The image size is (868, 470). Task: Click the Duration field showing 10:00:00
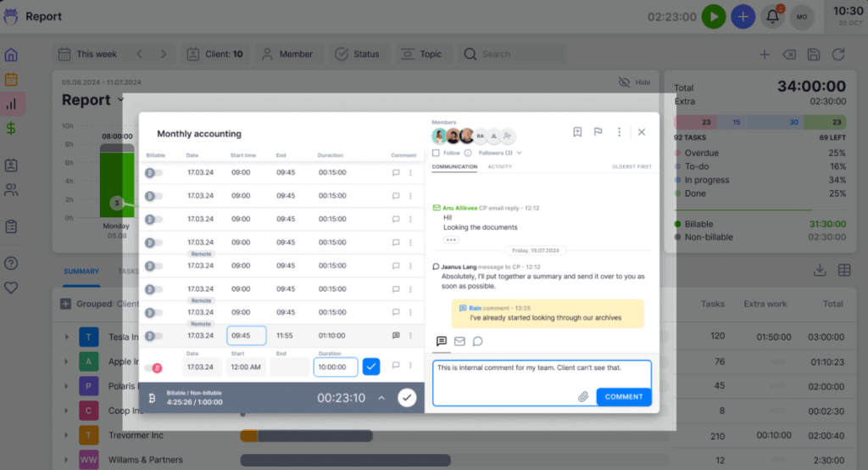(336, 367)
